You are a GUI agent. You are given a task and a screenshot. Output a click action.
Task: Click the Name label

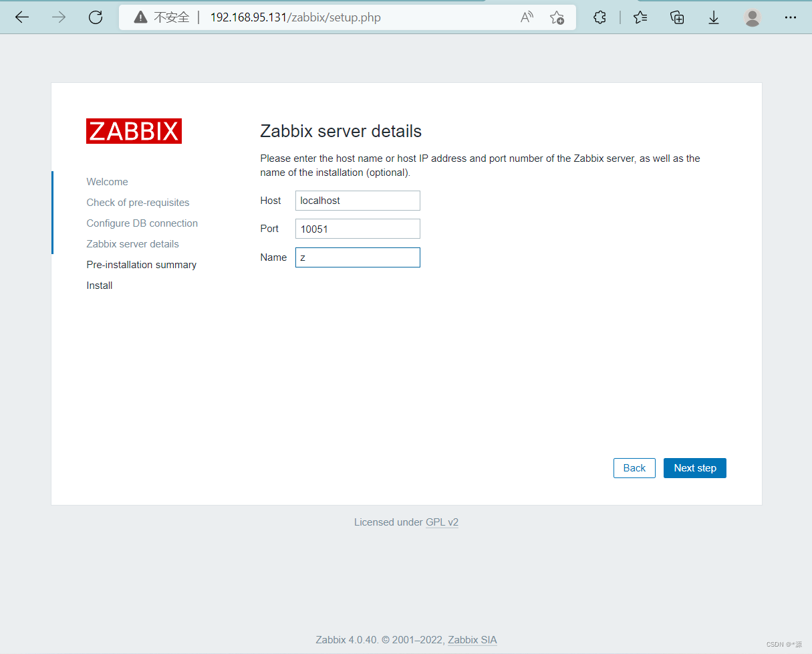[x=273, y=257]
